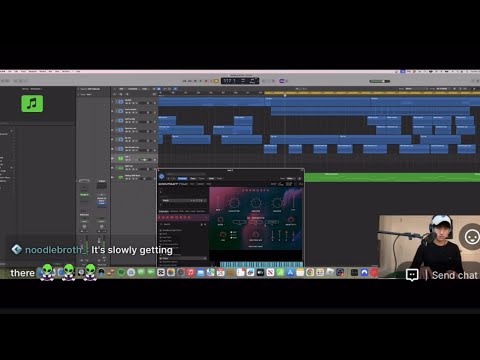Click the topmost track's blue icon

click(120, 102)
